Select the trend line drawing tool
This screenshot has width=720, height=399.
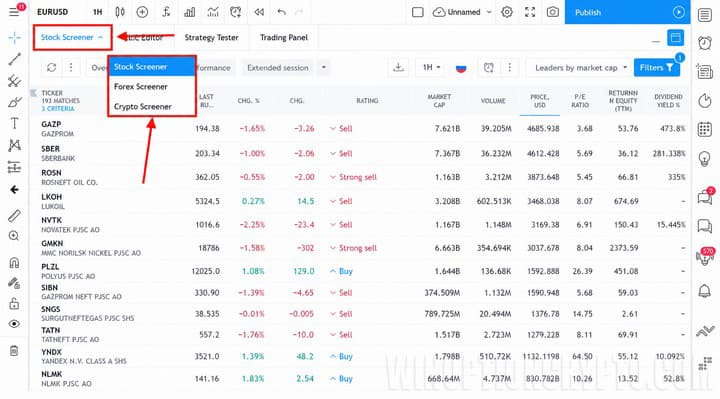pyautogui.click(x=14, y=59)
